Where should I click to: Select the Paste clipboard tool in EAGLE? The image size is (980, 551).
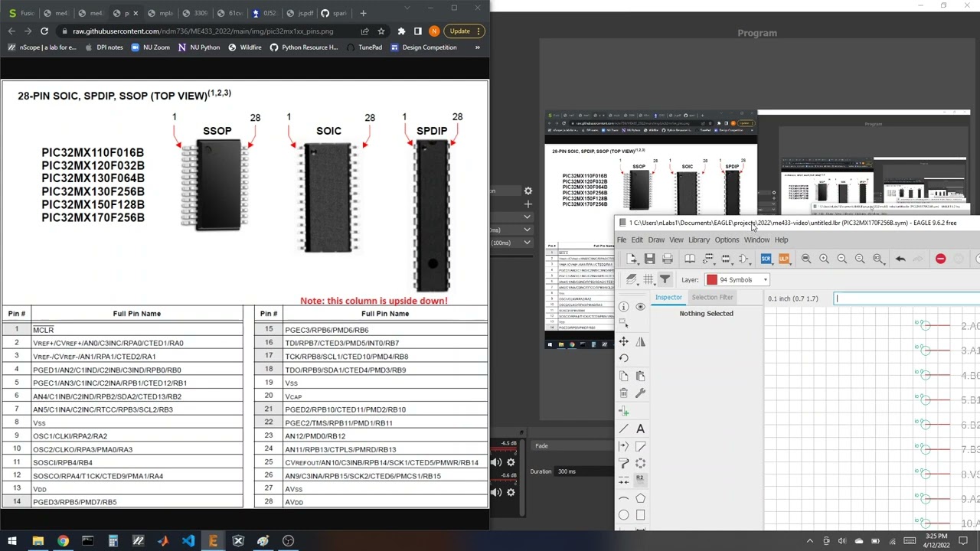(x=641, y=376)
